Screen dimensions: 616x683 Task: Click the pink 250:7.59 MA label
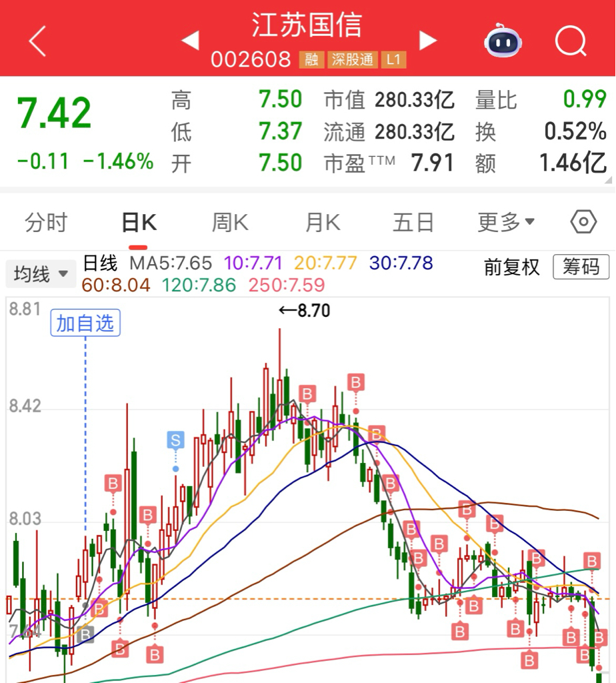tap(287, 285)
